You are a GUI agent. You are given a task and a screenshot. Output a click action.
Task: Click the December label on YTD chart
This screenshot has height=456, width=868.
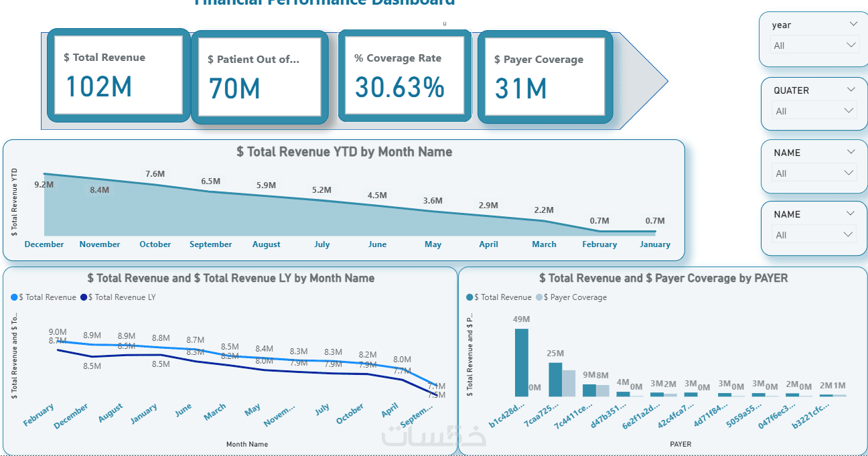point(44,244)
